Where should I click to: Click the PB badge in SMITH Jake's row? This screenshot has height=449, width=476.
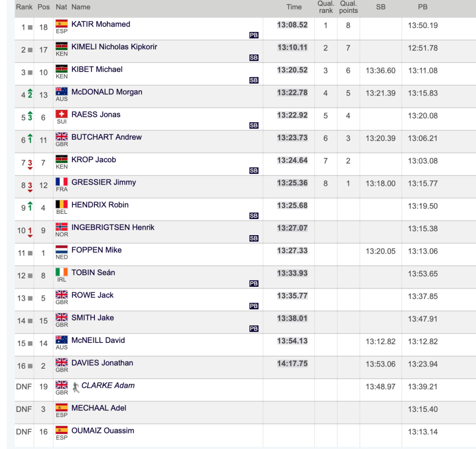tap(254, 328)
